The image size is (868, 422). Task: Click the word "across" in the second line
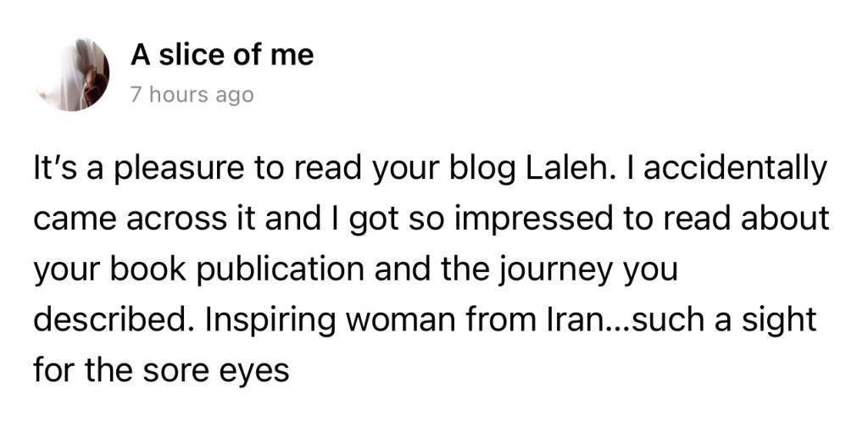pyautogui.click(x=175, y=220)
